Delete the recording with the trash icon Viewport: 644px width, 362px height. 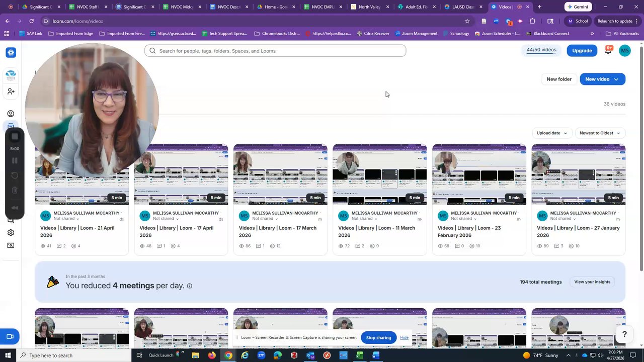point(15,190)
